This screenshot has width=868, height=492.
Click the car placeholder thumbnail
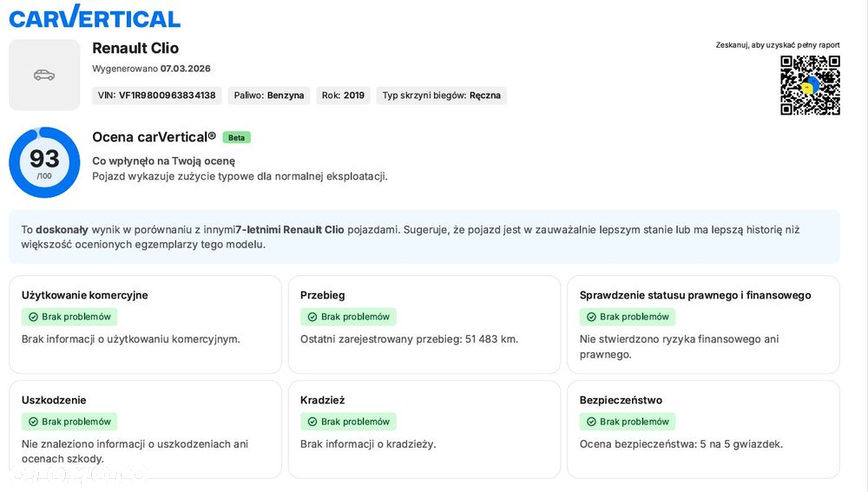44,75
